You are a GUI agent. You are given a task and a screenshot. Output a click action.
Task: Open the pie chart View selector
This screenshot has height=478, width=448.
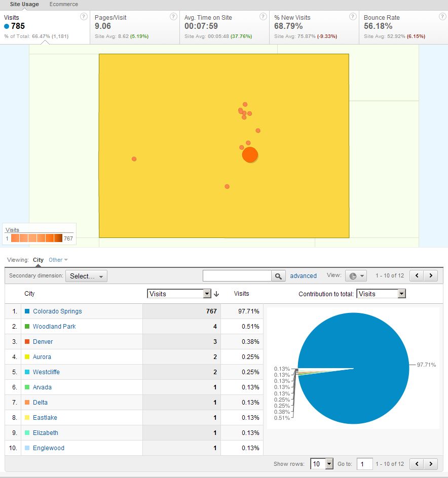coord(356,276)
